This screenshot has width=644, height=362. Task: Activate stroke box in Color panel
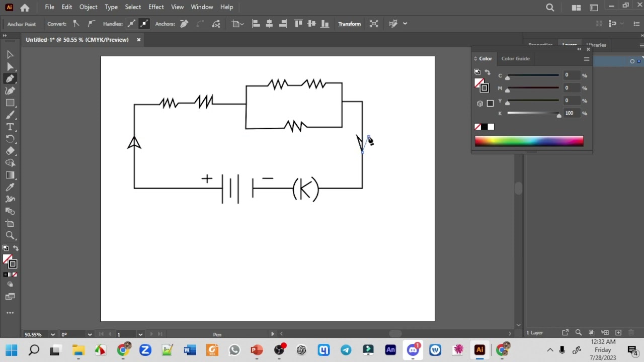[484, 88]
